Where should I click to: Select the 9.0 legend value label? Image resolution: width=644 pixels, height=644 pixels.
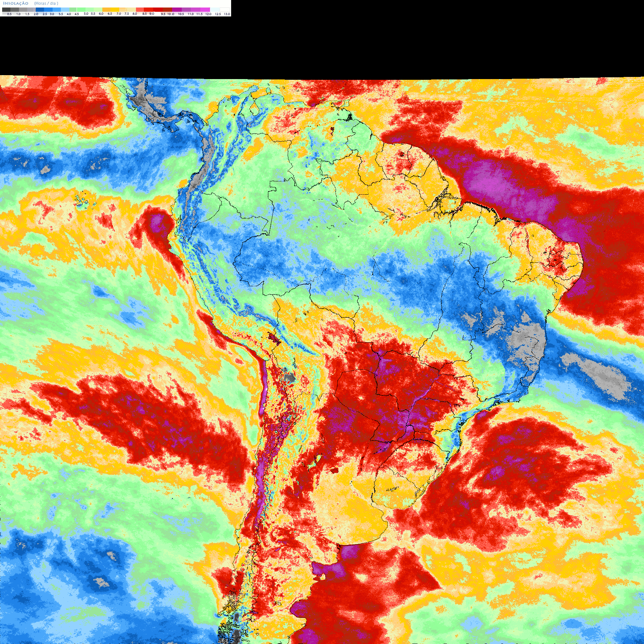(x=152, y=14)
